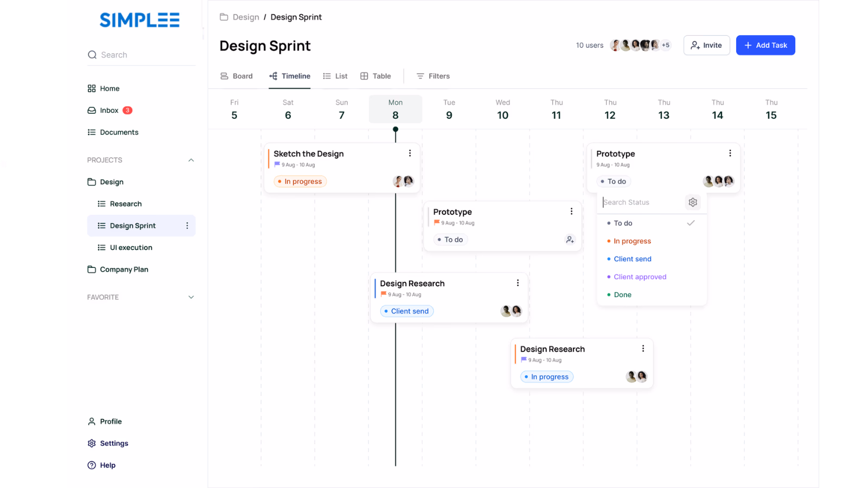This screenshot has height=488, width=868.
Task: Choose Client approved status
Action: tap(640, 277)
